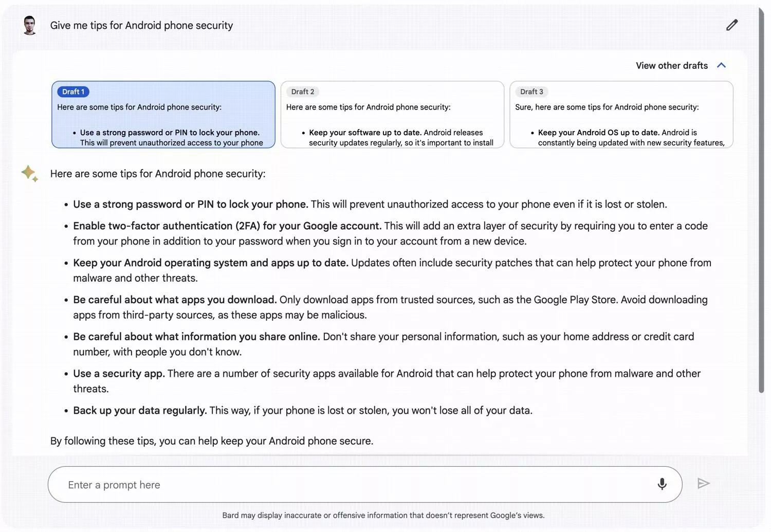Viewport: 771px width, 532px height.
Task: Click the Draft 2 badge label
Action: pyautogui.click(x=303, y=91)
